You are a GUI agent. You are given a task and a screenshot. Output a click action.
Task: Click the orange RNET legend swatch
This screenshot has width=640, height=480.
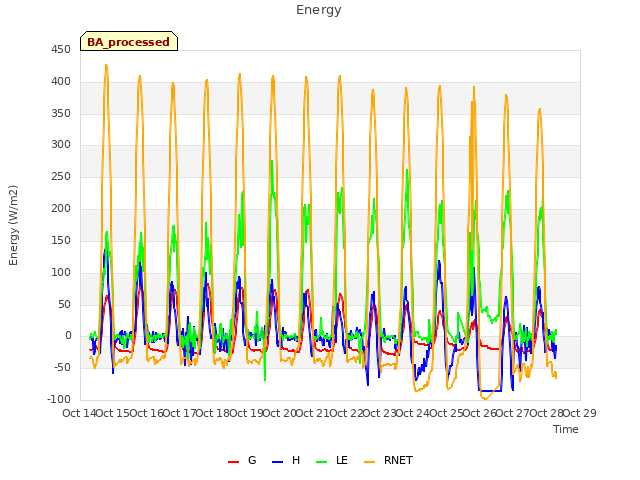369,462
